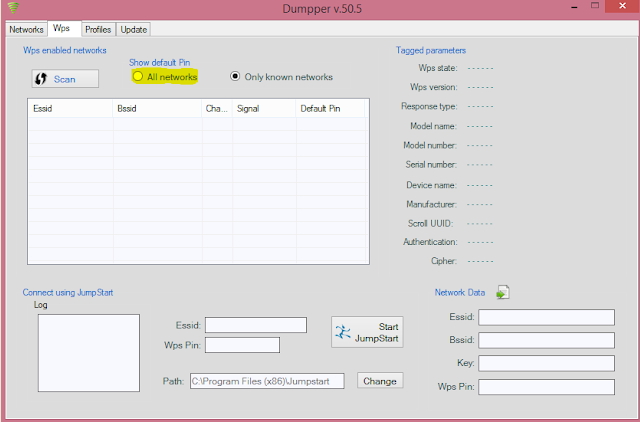Click inside the JumpStart Log box
Image resolution: width=640 pixels, height=422 pixels.
click(89, 353)
